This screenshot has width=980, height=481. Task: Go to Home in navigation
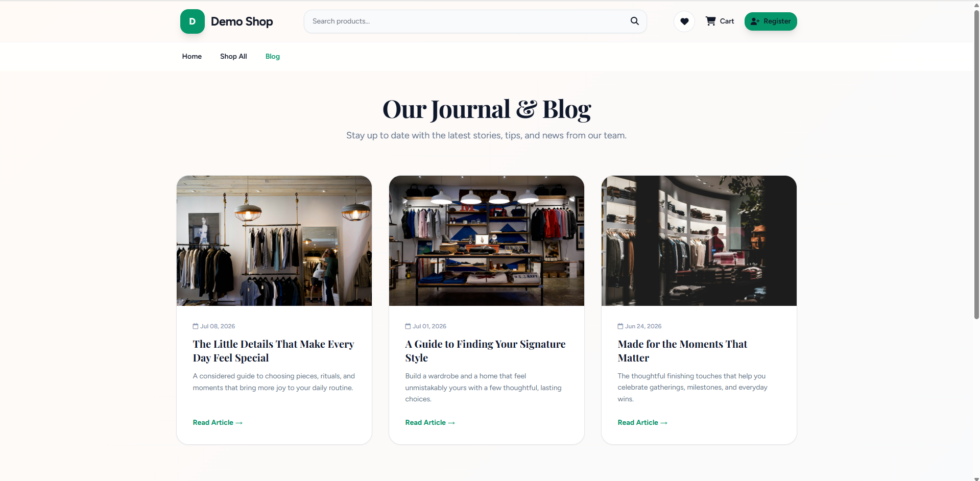192,56
